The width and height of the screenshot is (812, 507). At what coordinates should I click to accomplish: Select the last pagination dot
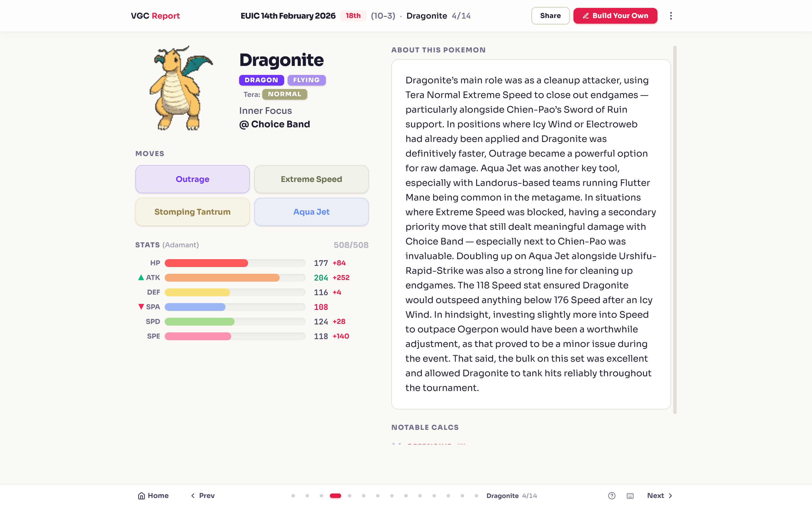click(x=476, y=496)
